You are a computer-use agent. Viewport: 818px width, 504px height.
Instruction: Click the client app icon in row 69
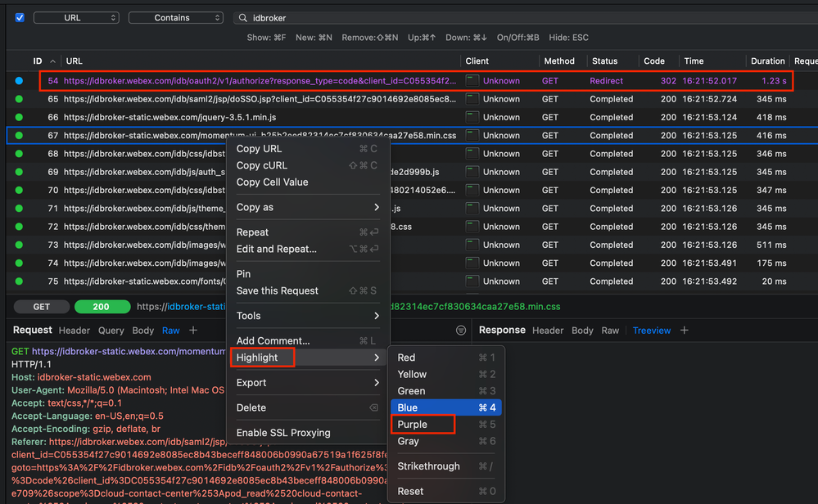pyautogui.click(x=472, y=172)
